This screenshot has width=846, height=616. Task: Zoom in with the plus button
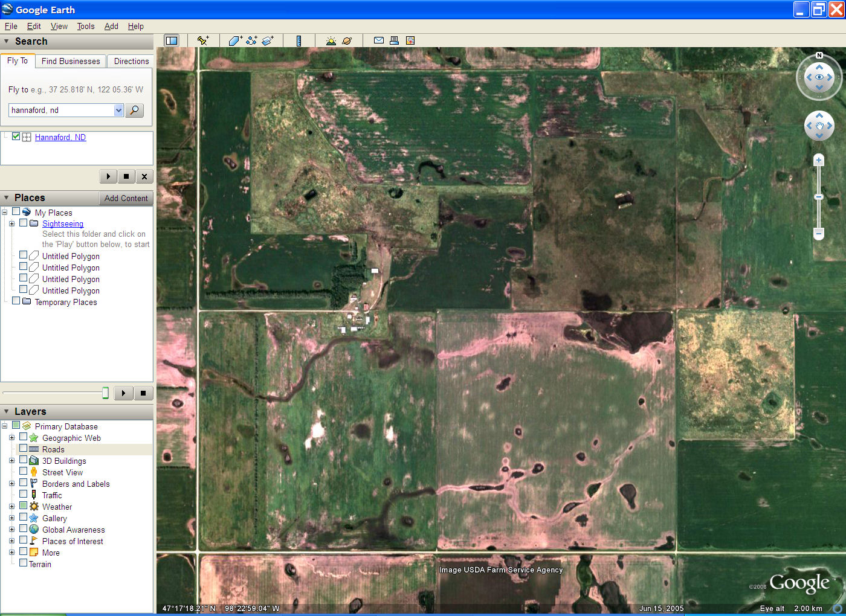[819, 160]
